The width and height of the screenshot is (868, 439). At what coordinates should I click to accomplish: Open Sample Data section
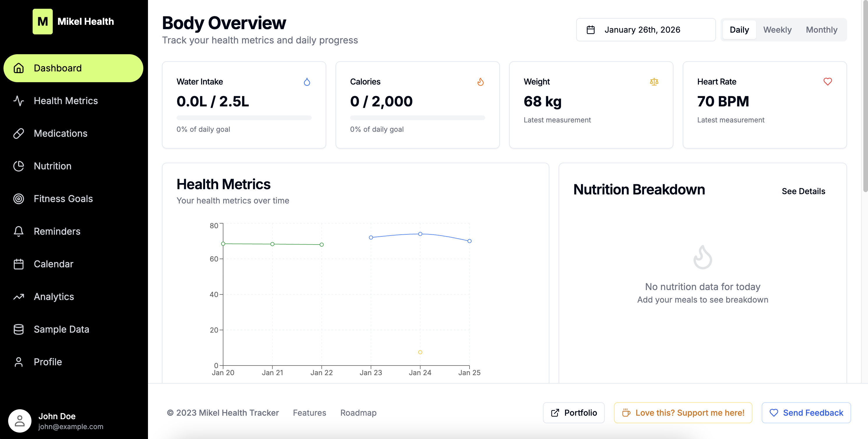pyautogui.click(x=61, y=329)
